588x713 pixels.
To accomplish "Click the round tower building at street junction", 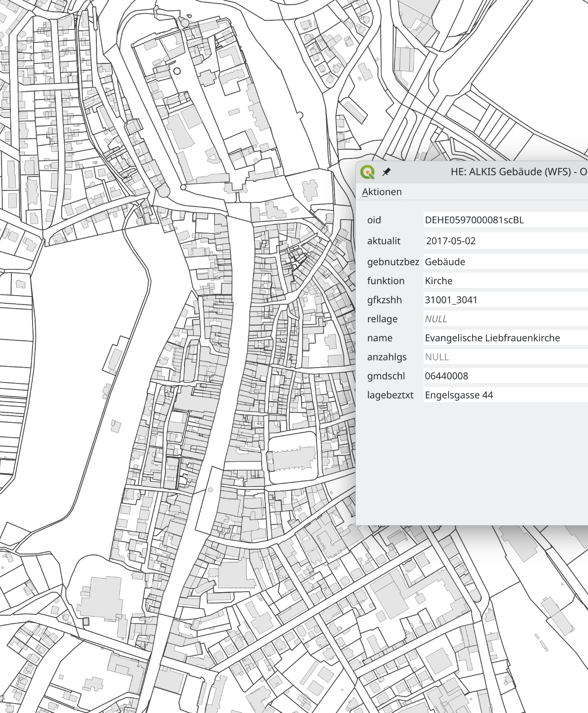I will tap(163, 191).
